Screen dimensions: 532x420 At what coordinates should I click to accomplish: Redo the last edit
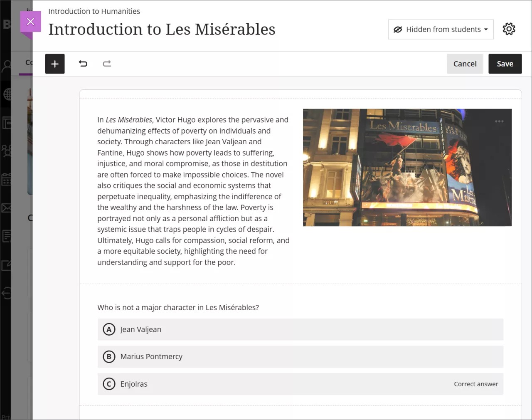[x=107, y=64]
